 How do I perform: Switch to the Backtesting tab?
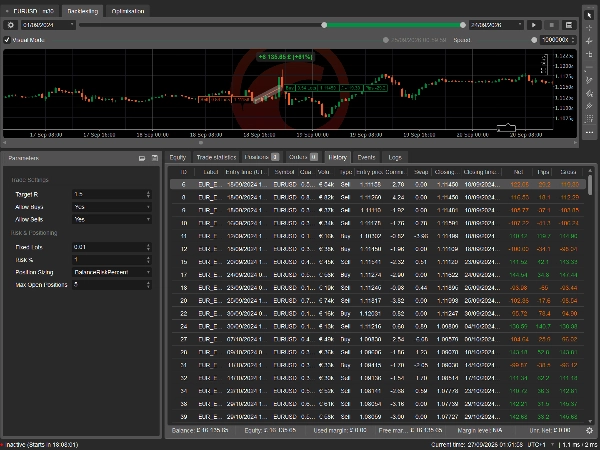(83, 11)
